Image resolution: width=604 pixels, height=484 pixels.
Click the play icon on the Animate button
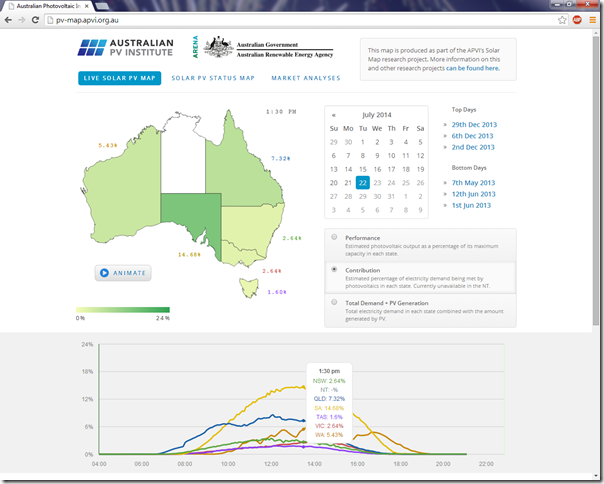click(104, 273)
